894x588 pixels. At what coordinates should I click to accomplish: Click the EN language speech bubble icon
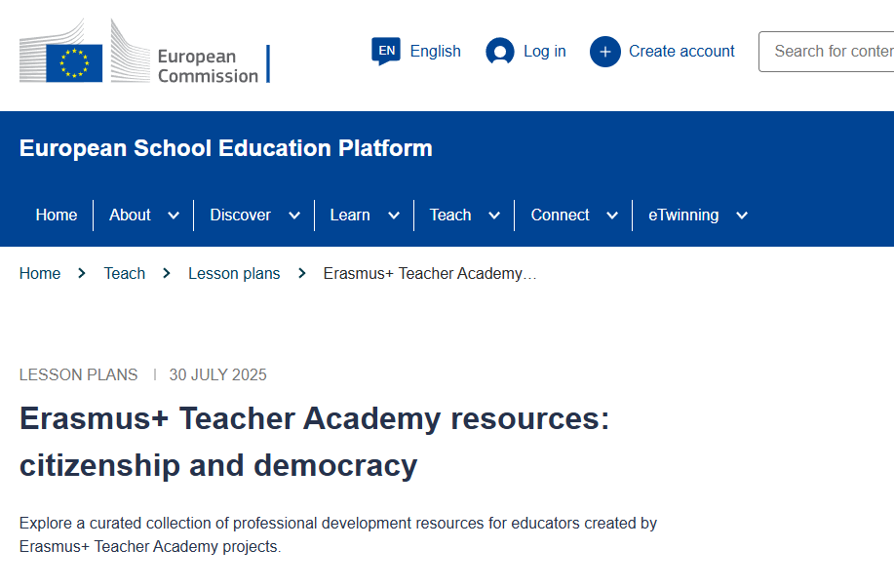[386, 51]
